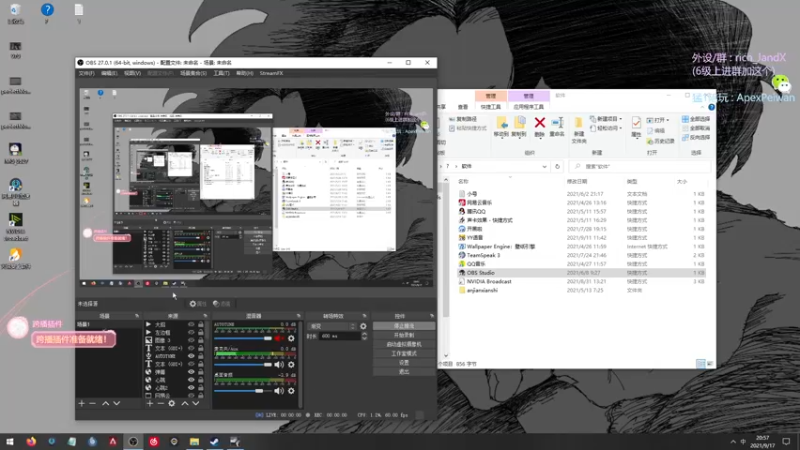Click the 停止推流 stop streaming button
This screenshot has height=450, width=800.
click(404, 326)
